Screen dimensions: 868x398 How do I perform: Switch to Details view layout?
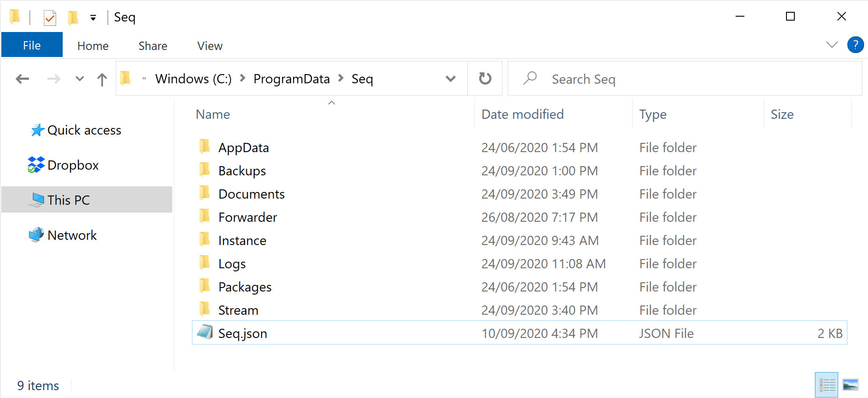click(827, 385)
